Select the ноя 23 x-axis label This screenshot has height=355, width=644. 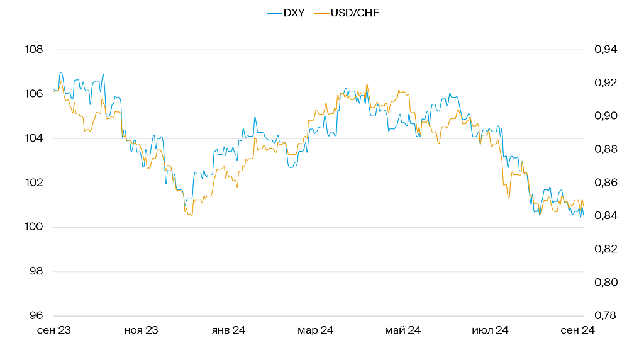tap(141, 330)
